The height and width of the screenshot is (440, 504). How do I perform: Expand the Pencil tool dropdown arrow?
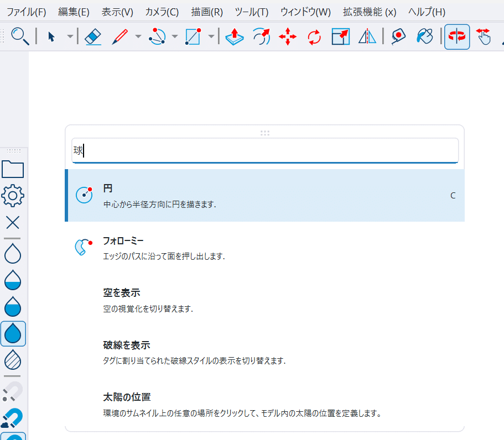pyautogui.click(x=138, y=36)
